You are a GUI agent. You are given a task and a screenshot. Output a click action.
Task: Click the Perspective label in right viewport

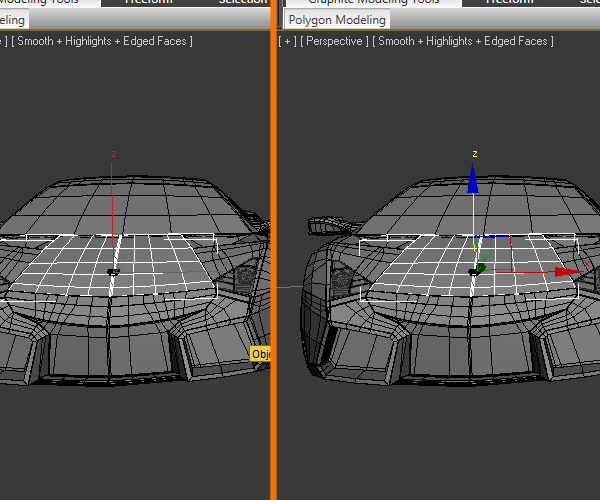(334, 41)
